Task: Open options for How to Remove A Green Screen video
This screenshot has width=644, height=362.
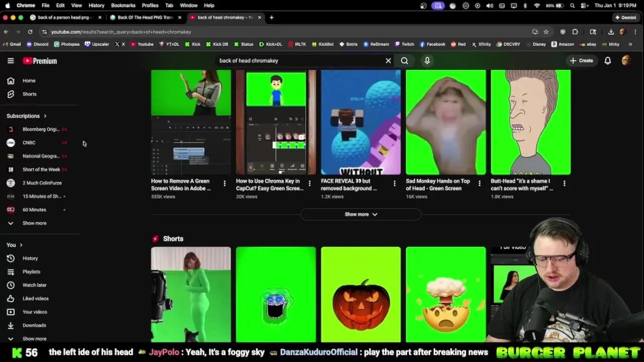Action: coord(224,184)
